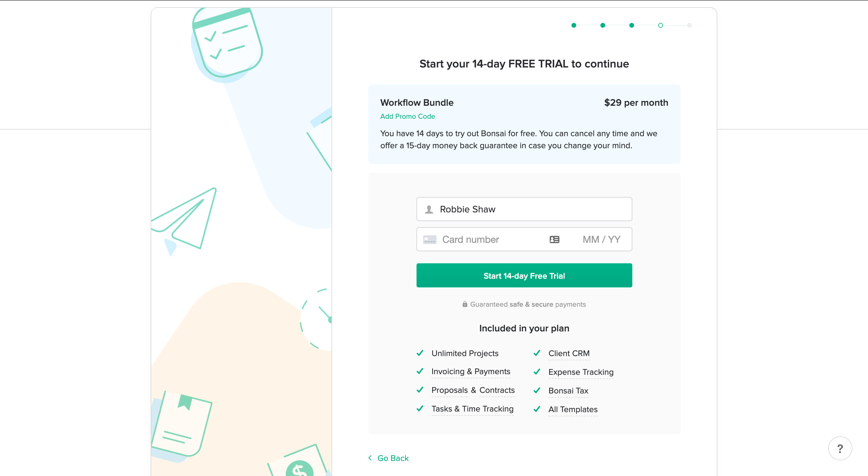Screen dimensions: 868x476
Task: Select the current fourth progress step circle
Action: coord(660,25)
